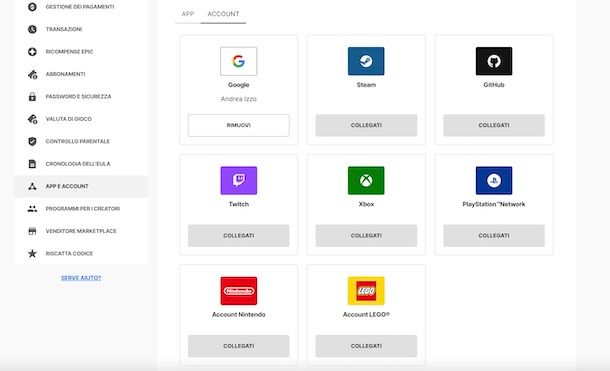Link Account Nintendo via Collegati
This screenshot has height=371, width=610.
238,346
